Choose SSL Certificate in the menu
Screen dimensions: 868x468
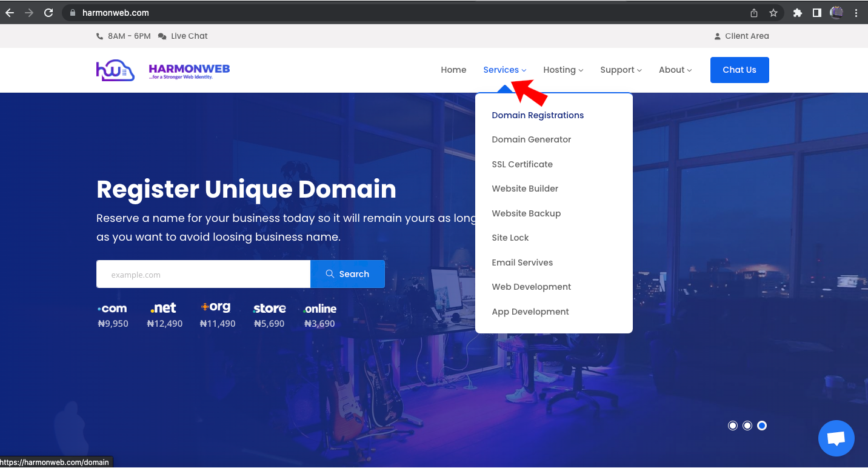tap(522, 164)
